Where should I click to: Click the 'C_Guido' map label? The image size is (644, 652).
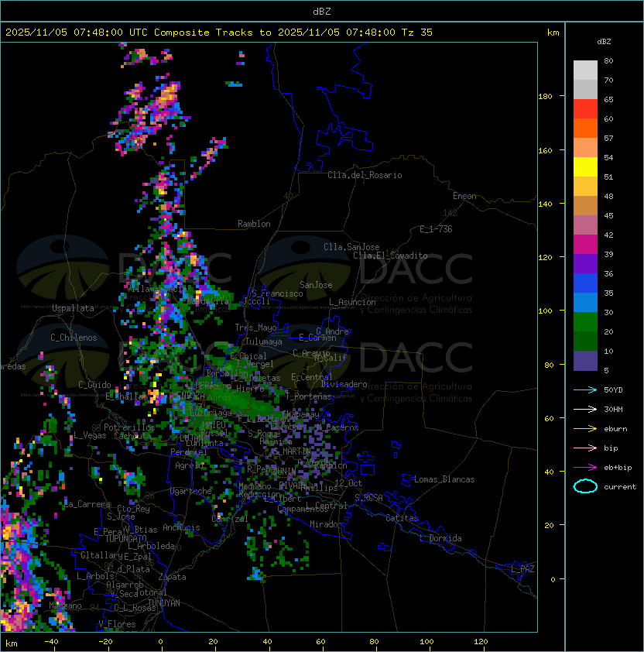pos(94,385)
